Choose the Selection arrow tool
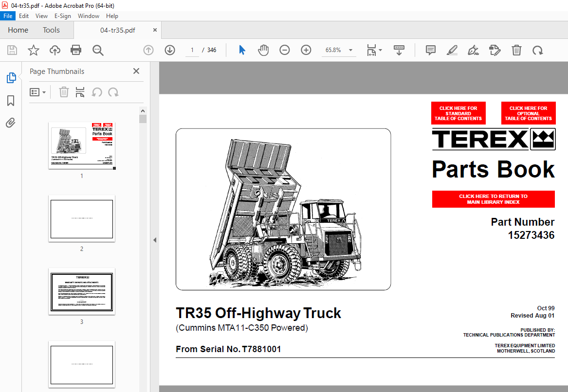568x392 pixels. tap(242, 50)
